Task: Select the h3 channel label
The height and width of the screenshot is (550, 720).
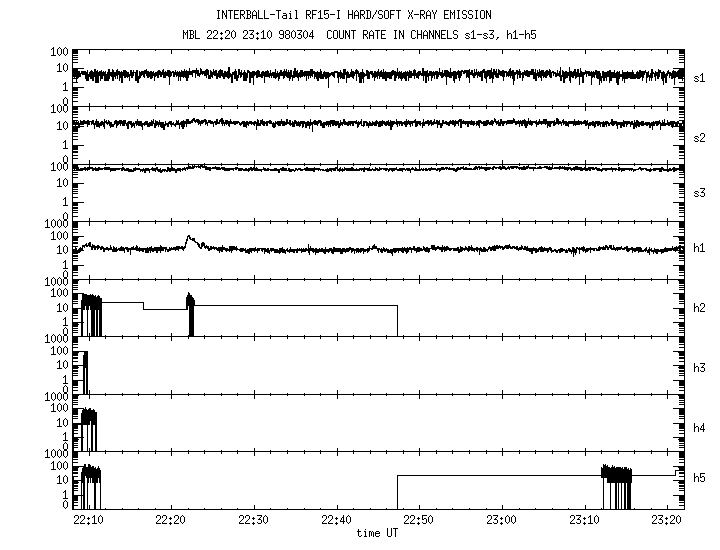Action: tap(700, 368)
